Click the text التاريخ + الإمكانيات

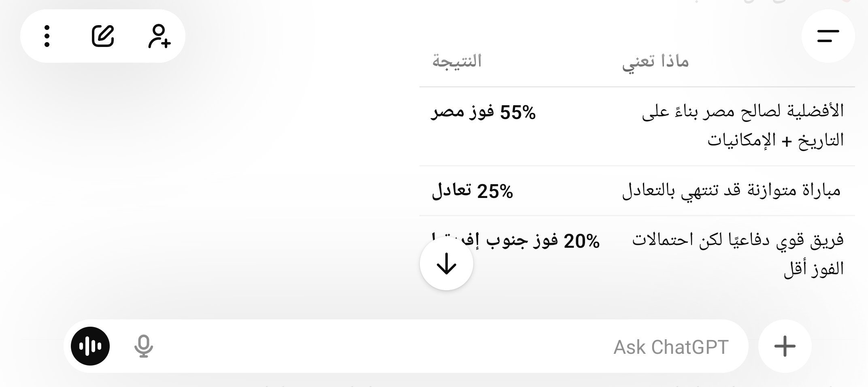[775, 140]
